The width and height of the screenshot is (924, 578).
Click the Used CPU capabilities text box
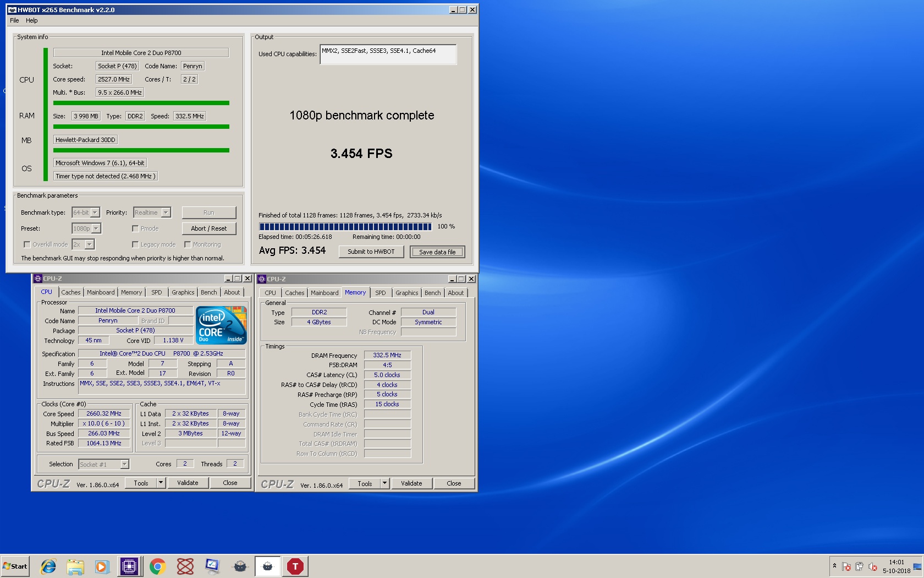pyautogui.click(x=388, y=54)
